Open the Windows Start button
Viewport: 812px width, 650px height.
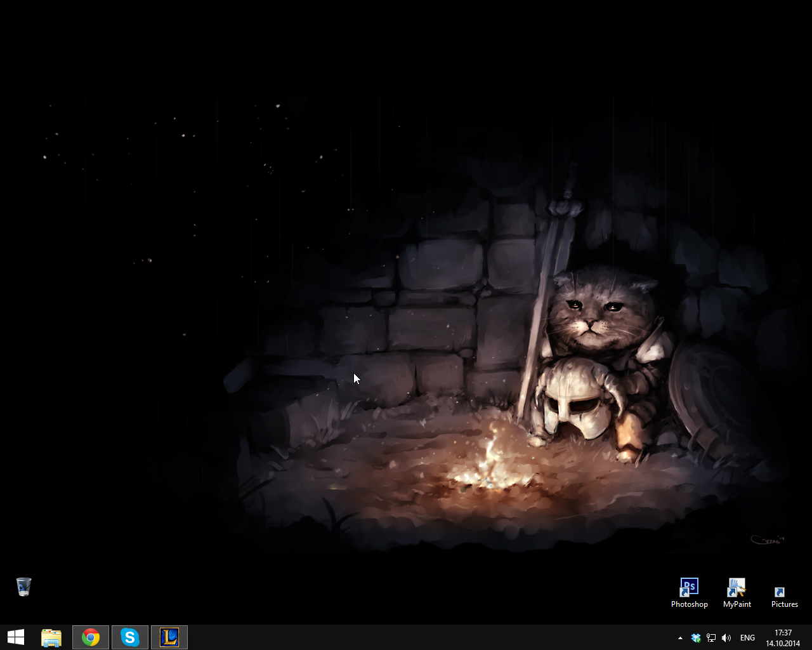(16, 637)
